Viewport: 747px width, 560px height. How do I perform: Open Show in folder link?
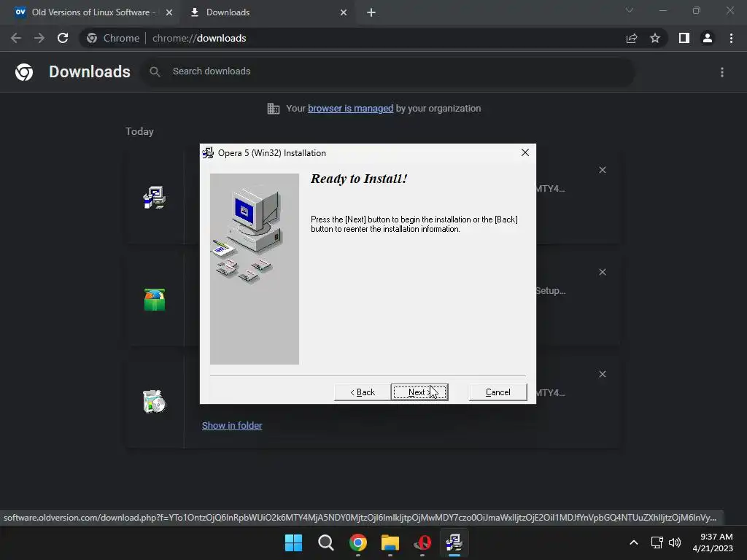pyautogui.click(x=232, y=425)
